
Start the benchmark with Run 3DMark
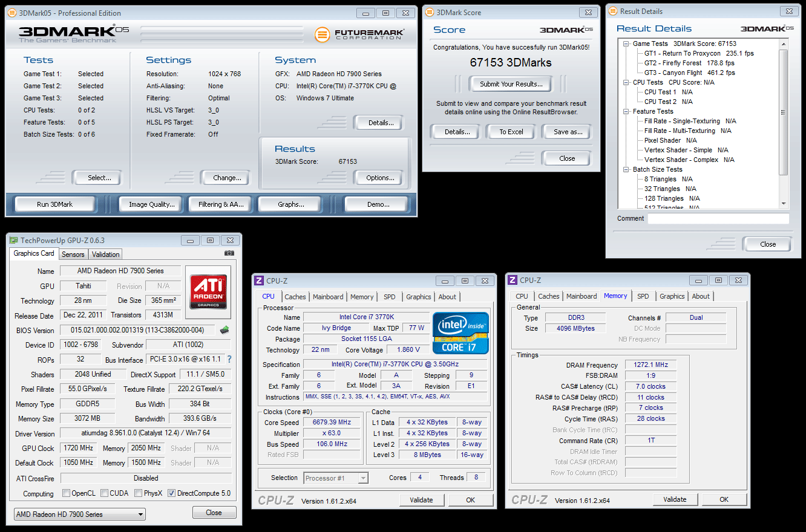[x=54, y=204]
